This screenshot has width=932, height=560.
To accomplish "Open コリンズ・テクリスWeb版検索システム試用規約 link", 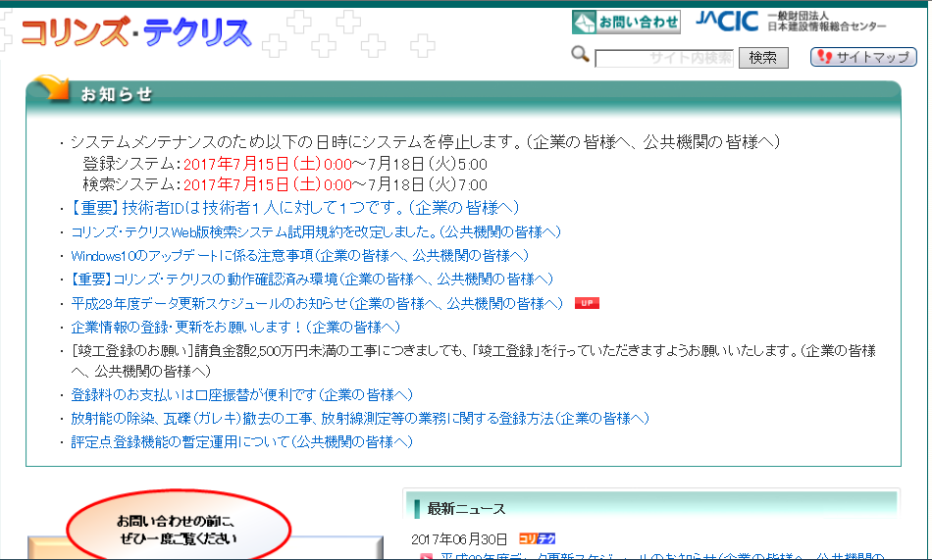I will tap(316, 231).
